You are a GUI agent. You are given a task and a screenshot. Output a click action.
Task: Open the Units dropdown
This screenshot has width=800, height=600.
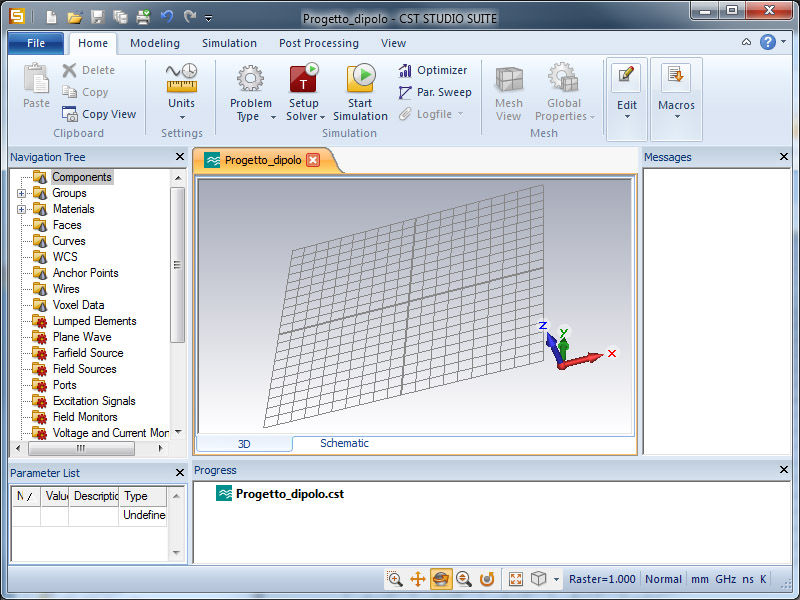[181, 104]
